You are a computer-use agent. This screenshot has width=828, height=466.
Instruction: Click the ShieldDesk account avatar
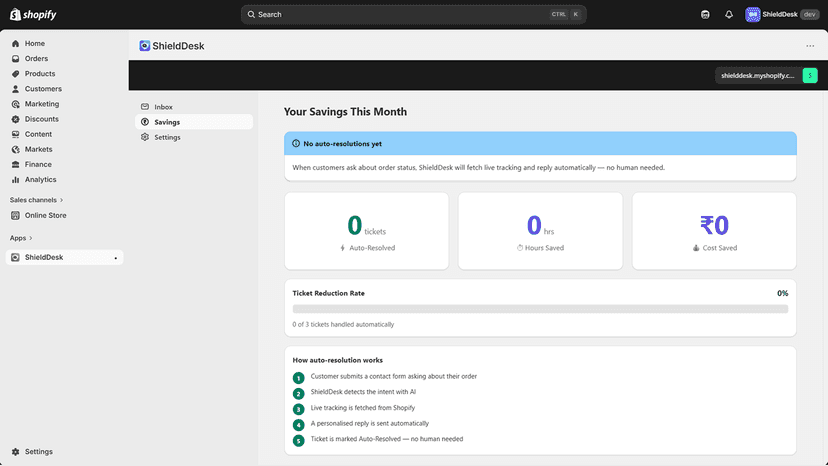point(752,14)
